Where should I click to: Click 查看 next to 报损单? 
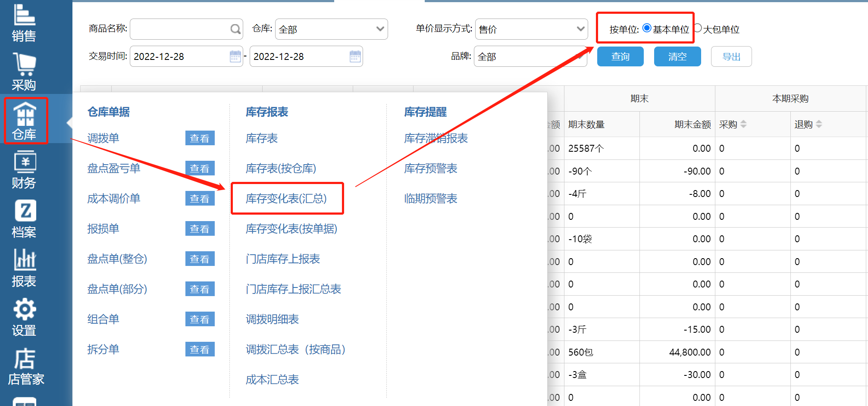200,229
